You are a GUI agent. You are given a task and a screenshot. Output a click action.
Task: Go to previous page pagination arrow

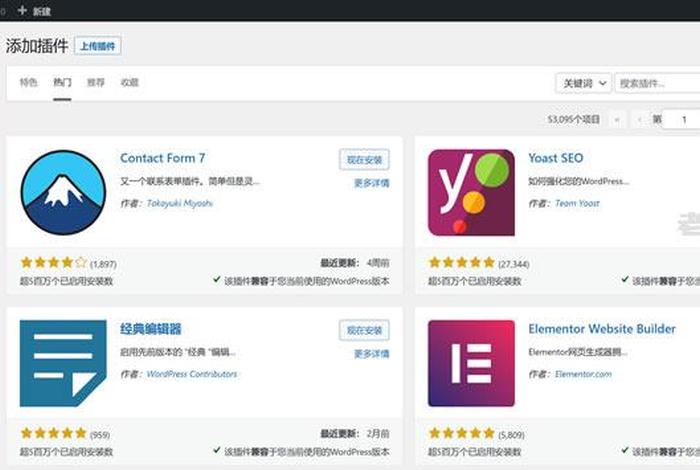coord(640,120)
